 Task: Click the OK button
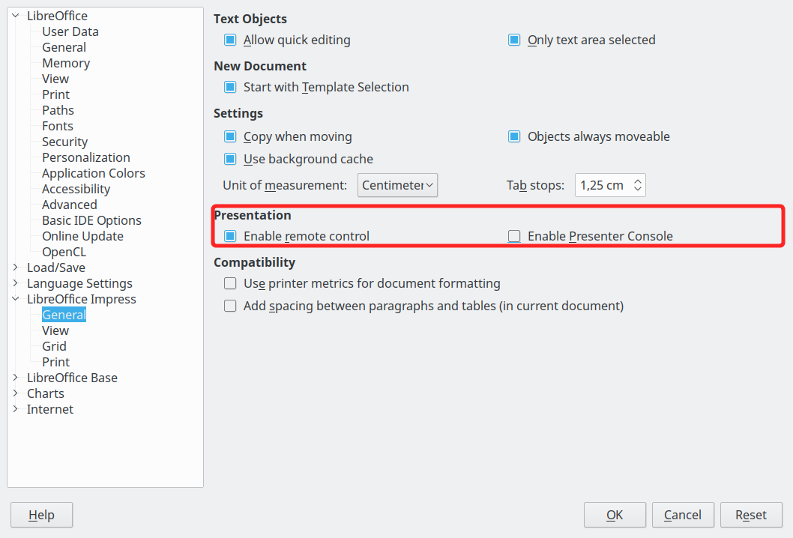click(x=614, y=515)
